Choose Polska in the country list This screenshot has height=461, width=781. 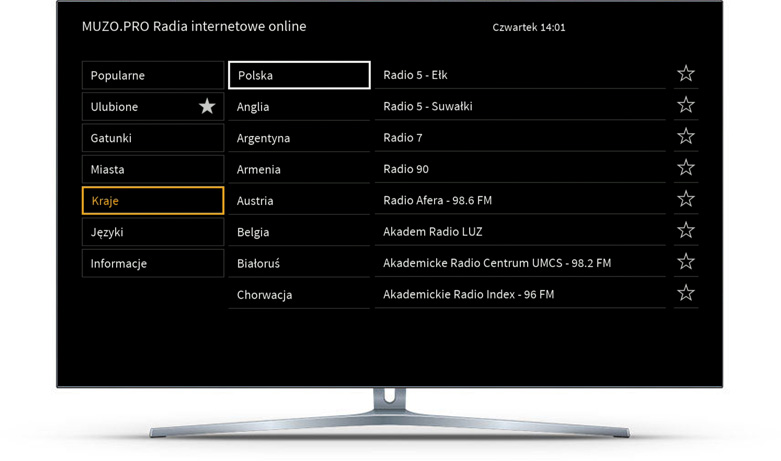(x=299, y=75)
